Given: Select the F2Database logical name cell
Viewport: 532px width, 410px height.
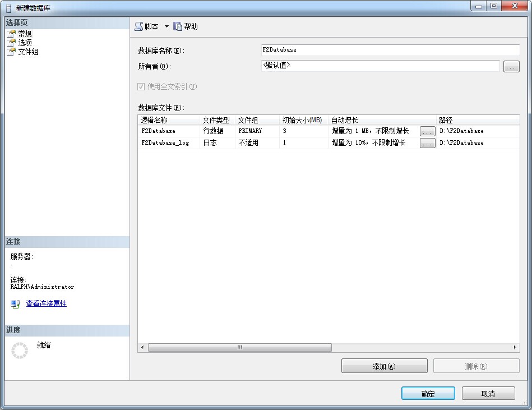Looking at the screenshot, I should pyautogui.click(x=169, y=131).
